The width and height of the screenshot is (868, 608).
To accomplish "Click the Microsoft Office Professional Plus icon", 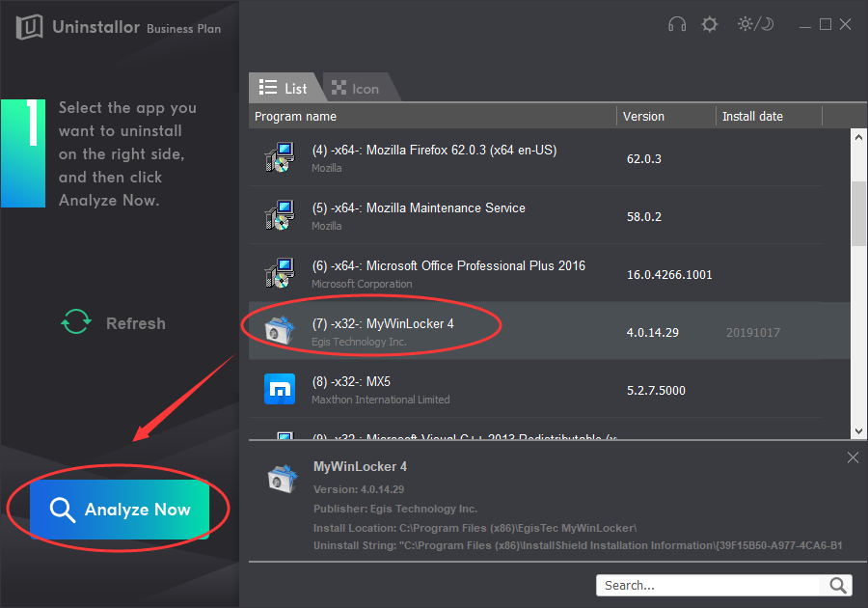I will [280, 273].
